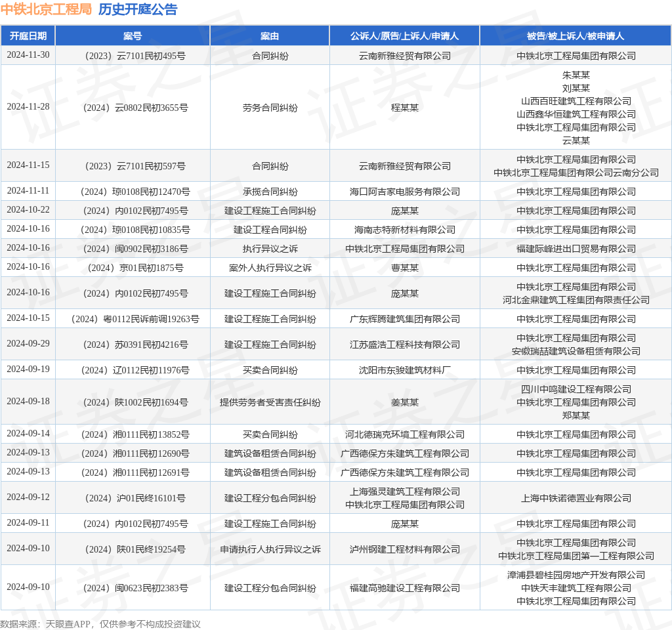Image resolution: width=672 pixels, height=630 pixels.
Task: Click 中铁北京工程局集团有限公司云南分公司 defendant text
Action: point(576,173)
